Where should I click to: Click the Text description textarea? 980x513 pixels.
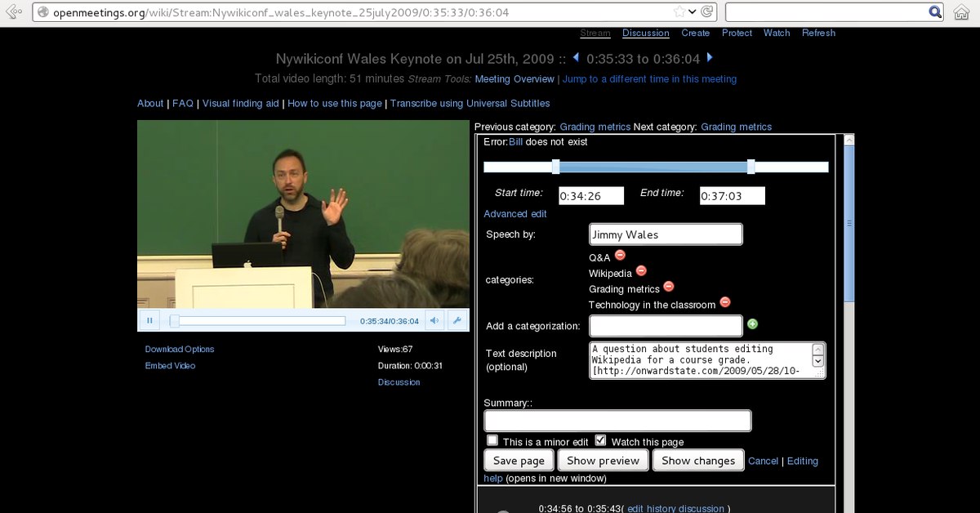(707, 360)
